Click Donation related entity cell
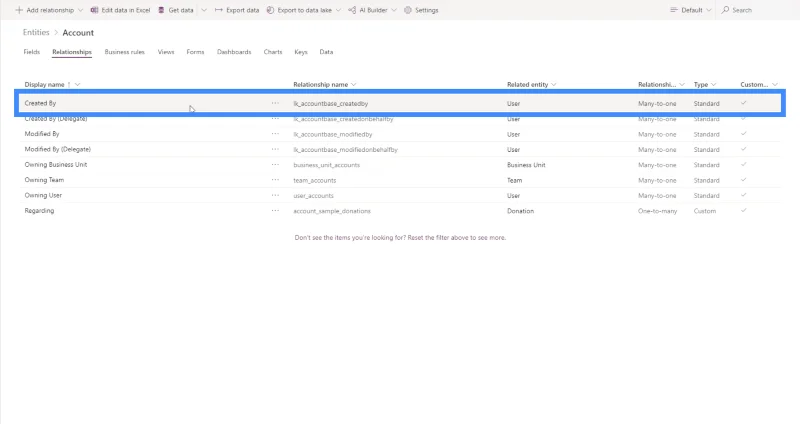This screenshot has width=800, height=424. (520, 211)
